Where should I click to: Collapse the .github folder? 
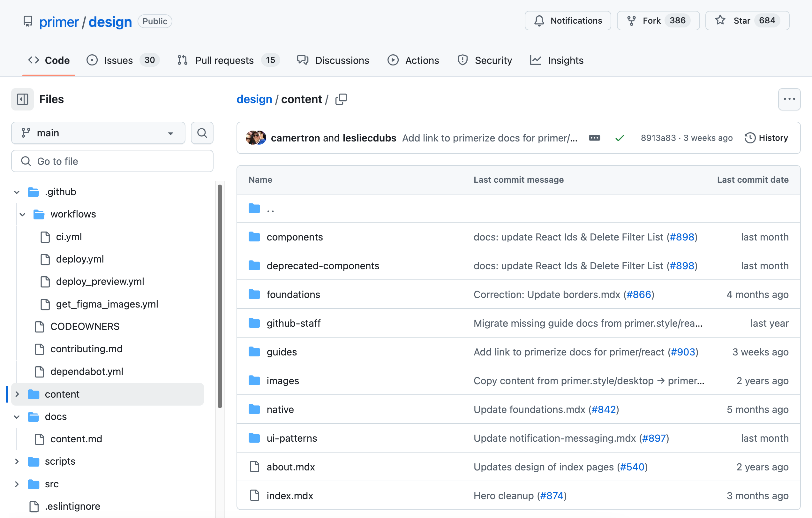click(x=17, y=192)
